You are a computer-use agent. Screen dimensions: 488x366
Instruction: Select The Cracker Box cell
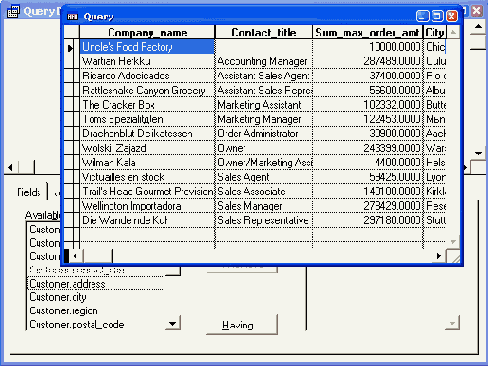coord(147,105)
